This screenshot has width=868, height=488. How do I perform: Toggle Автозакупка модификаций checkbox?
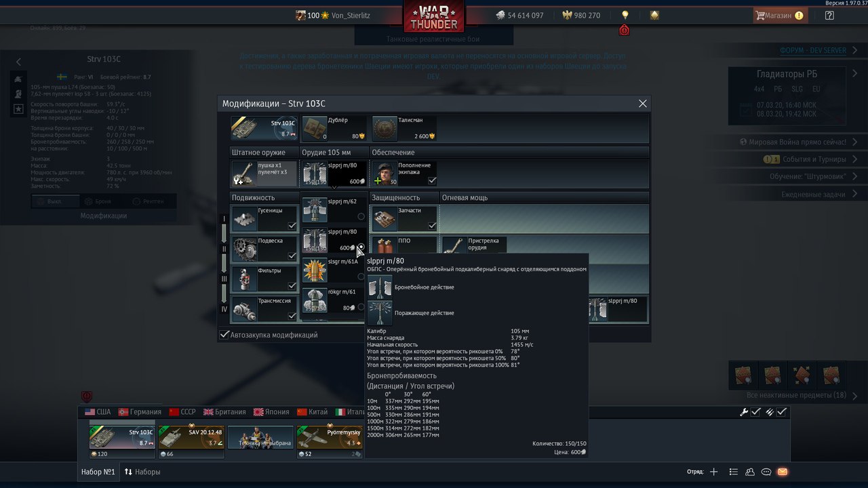[224, 335]
